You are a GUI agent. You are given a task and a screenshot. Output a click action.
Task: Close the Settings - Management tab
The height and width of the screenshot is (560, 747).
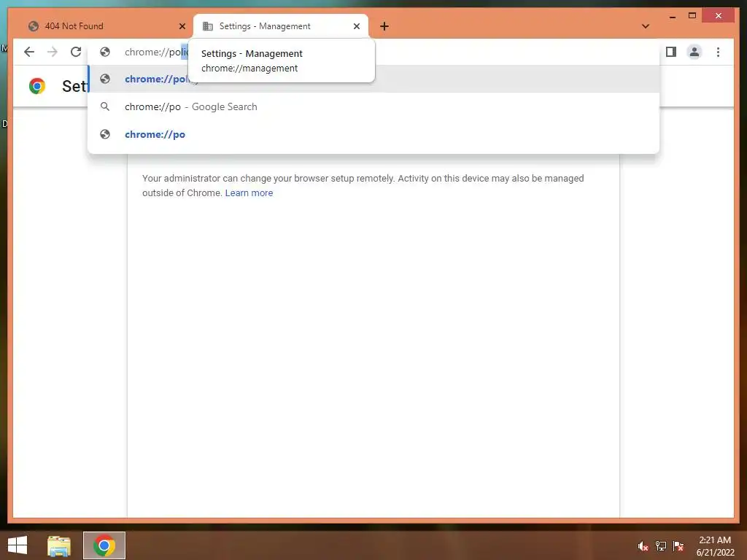coord(356,26)
